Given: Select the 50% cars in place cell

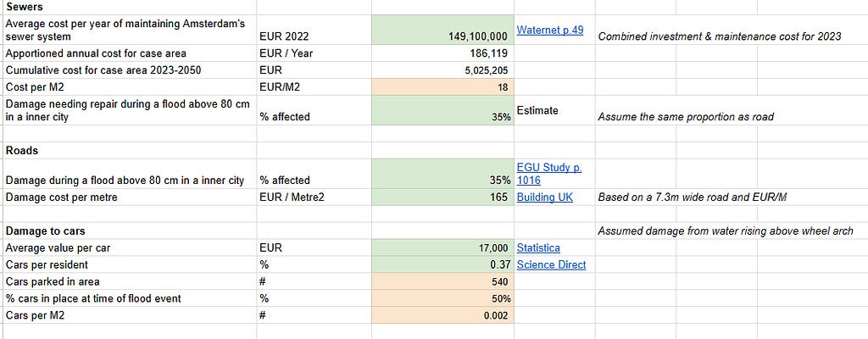Looking at the screenshot, I should (442, 298).
